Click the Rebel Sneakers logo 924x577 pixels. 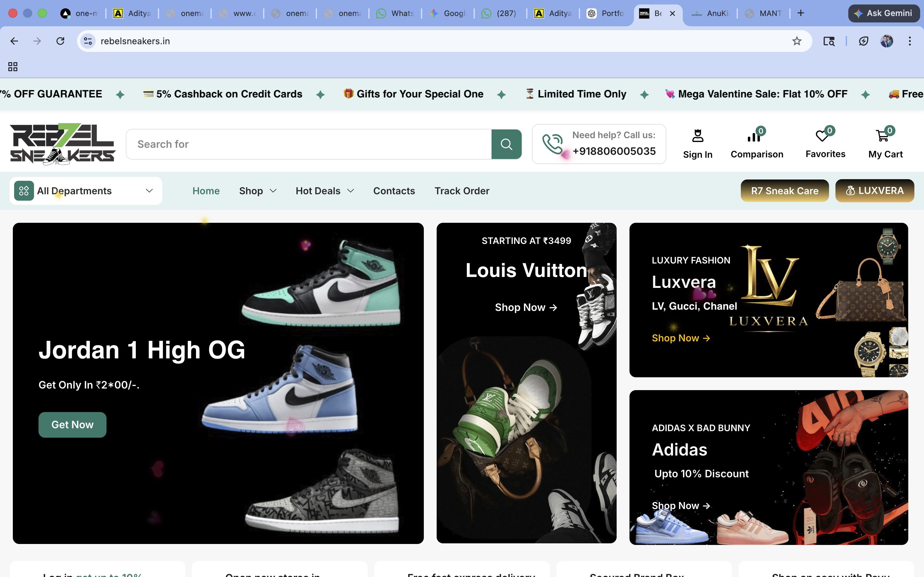click(63, 144)
